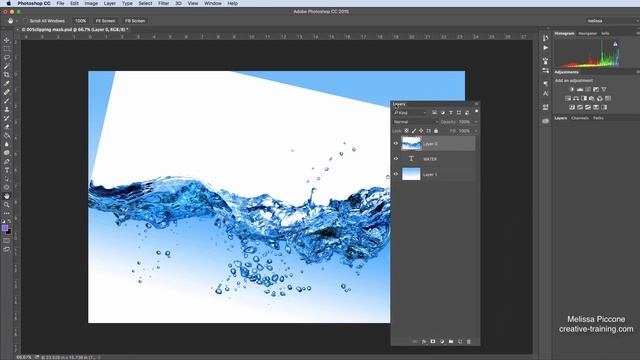Select the Crop tool
Viewport: 640px width, 360px height.
point(7,75)
